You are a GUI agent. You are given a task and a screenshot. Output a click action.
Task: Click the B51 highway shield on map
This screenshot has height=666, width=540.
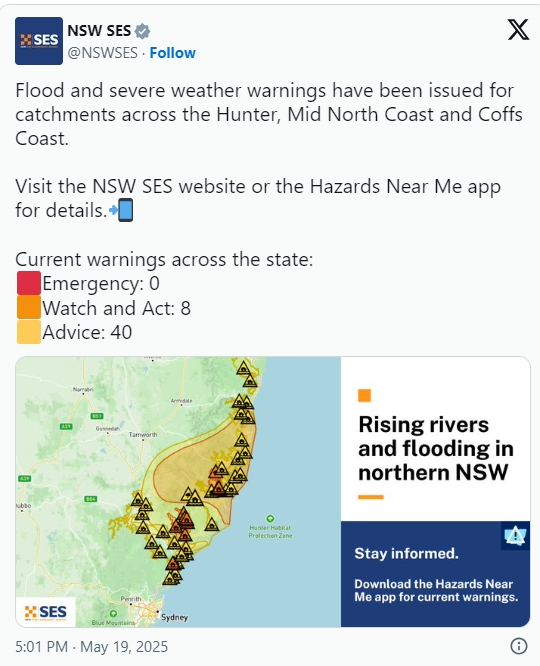[x=97, y=416]
